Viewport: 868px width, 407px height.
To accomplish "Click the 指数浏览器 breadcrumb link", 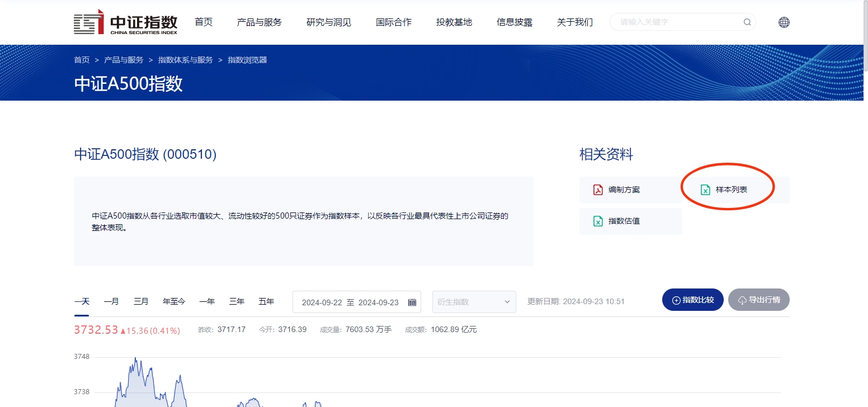I will pos(247,60).
